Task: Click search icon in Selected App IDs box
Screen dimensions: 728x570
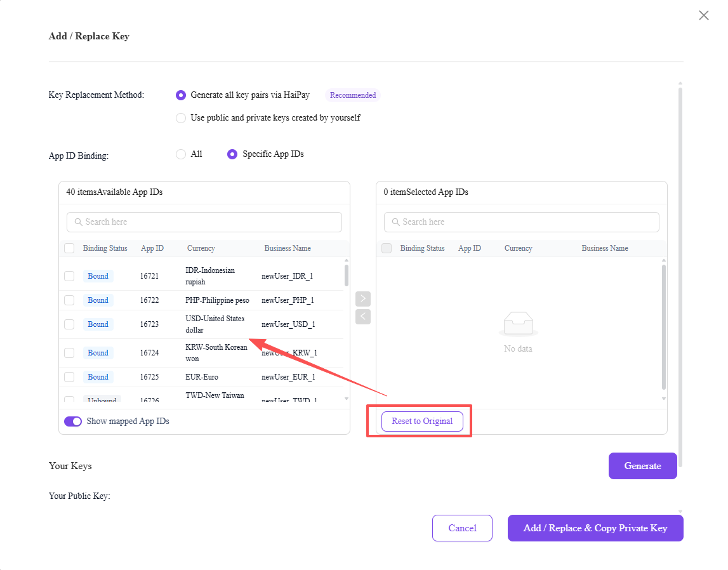Action: click(395, 222)
